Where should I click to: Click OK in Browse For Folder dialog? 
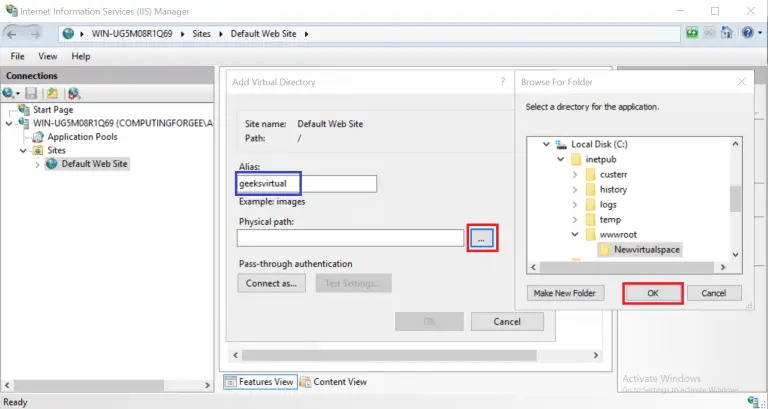[653, 293]
